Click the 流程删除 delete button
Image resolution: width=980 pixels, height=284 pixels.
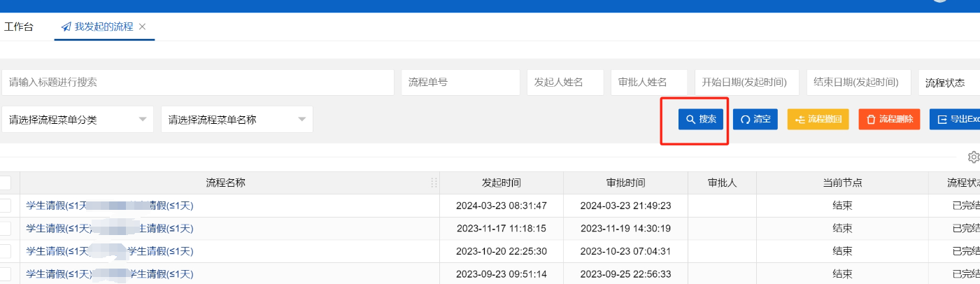click(889, 120)
